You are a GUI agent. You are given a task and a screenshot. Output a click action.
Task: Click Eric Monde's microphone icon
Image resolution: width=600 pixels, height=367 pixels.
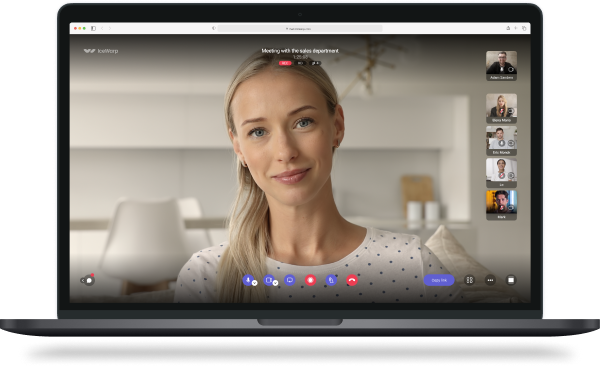pyautogui.click(x=502, y=144)
